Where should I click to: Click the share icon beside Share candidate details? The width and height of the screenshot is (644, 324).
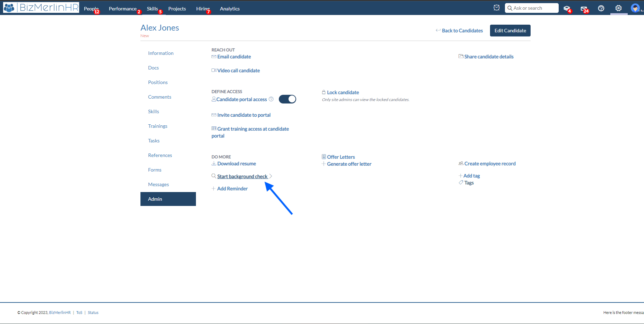pyautogui.click(x=461, y=56)
